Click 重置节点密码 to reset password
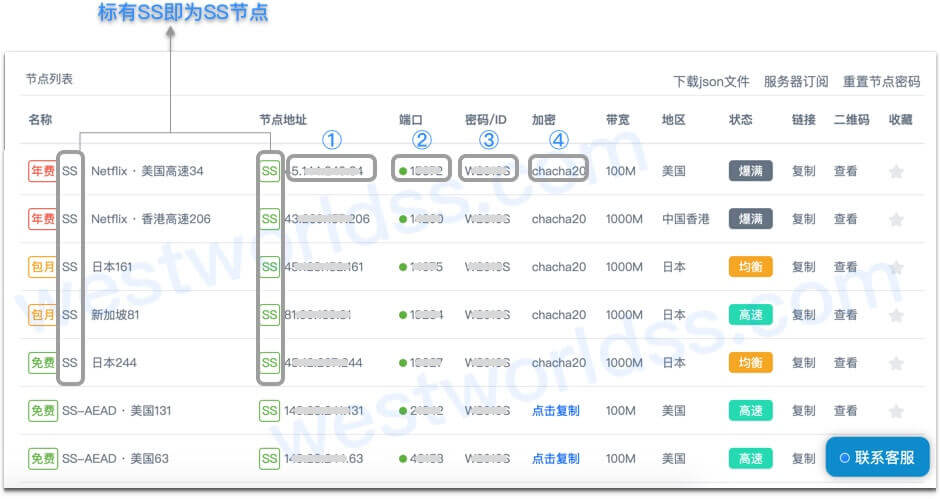The height and width of the screenshot is (499, 940). 881,82
